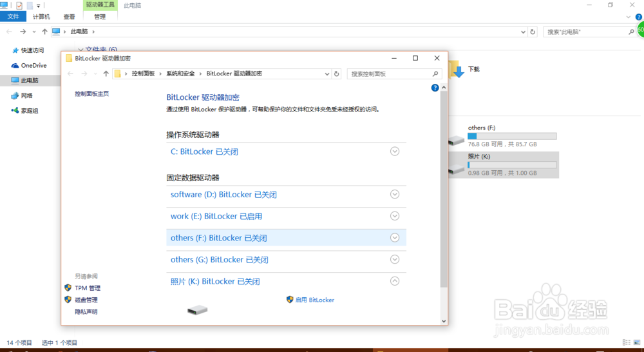Open Explorer's recent locations dropdown arrow
The width and height of the screenshot is (644, 352).
point(34,32)
